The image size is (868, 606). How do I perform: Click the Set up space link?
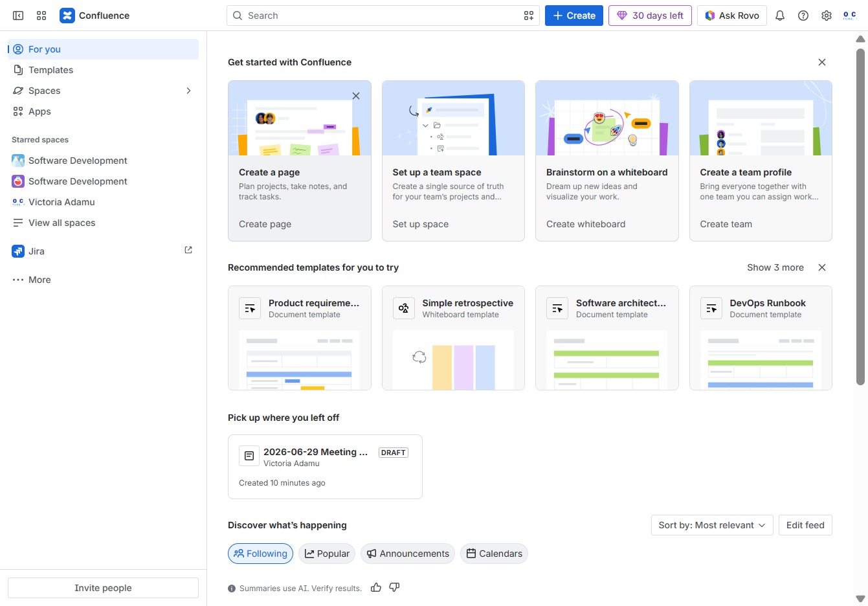[421, 224]
